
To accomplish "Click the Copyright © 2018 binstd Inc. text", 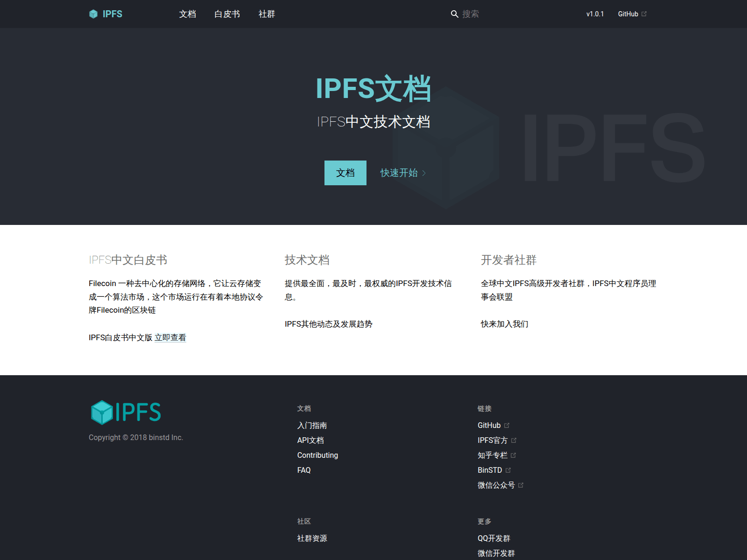I will tap(136, 438).
